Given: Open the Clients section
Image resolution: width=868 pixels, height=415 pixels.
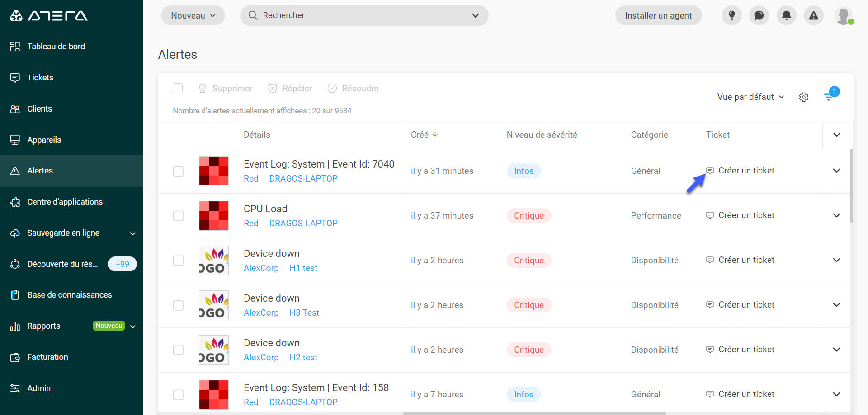Looking at the screenshot, I should coord(71,109).
